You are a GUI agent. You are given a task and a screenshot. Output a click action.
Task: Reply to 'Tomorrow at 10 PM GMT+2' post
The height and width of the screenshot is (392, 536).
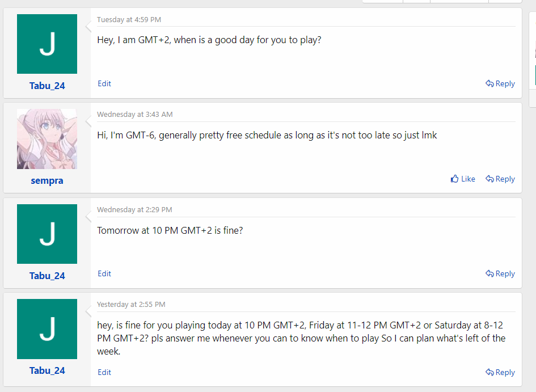click(500, 274)
